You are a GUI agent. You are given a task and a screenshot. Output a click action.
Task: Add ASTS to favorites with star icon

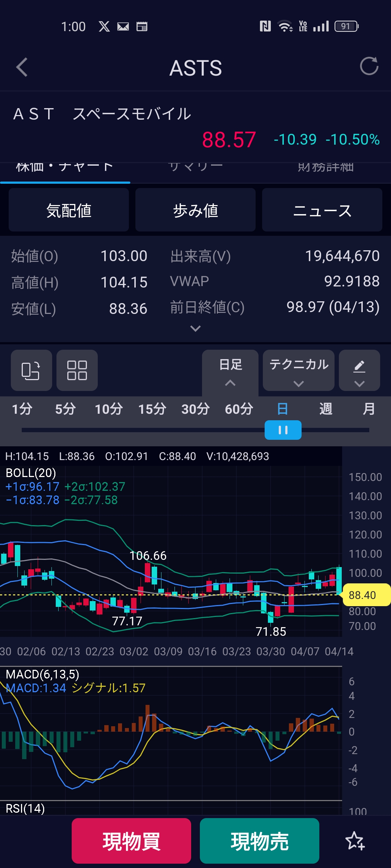354,841
